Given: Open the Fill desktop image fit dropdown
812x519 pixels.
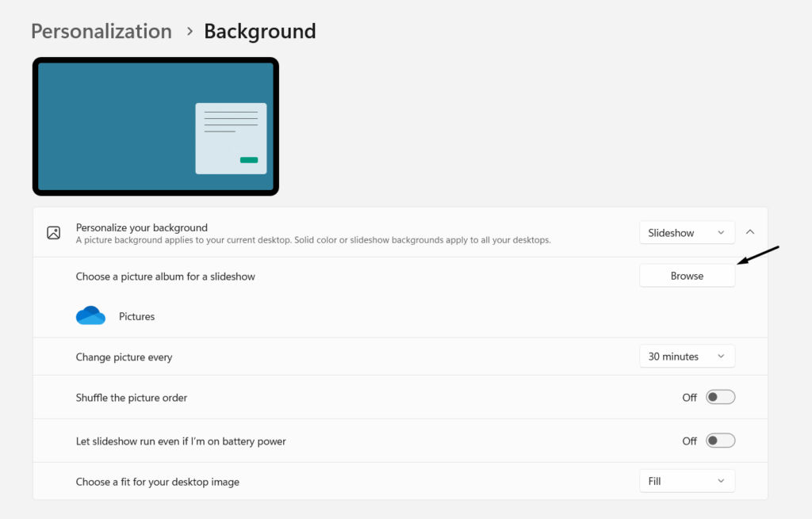Looking at the screenshot, I should (x=687, y=481).
